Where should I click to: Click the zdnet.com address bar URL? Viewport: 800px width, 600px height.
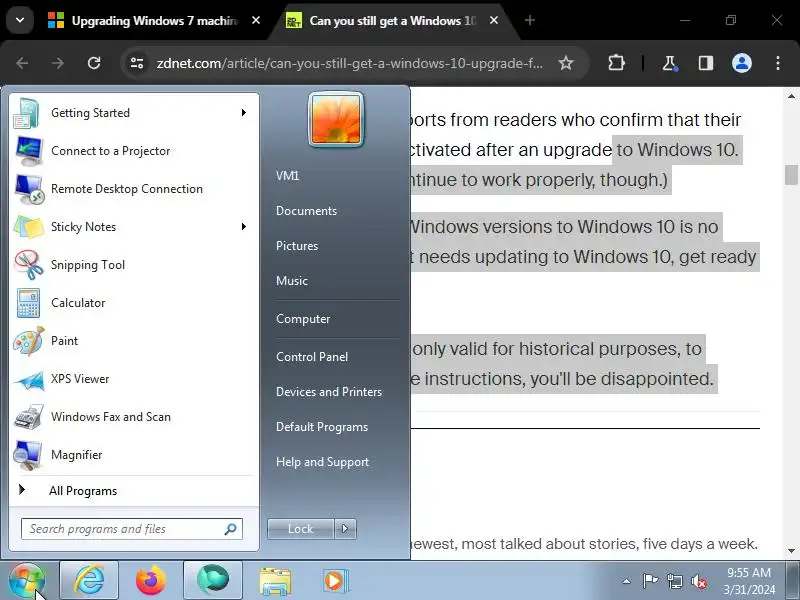(x=349, y=63)
